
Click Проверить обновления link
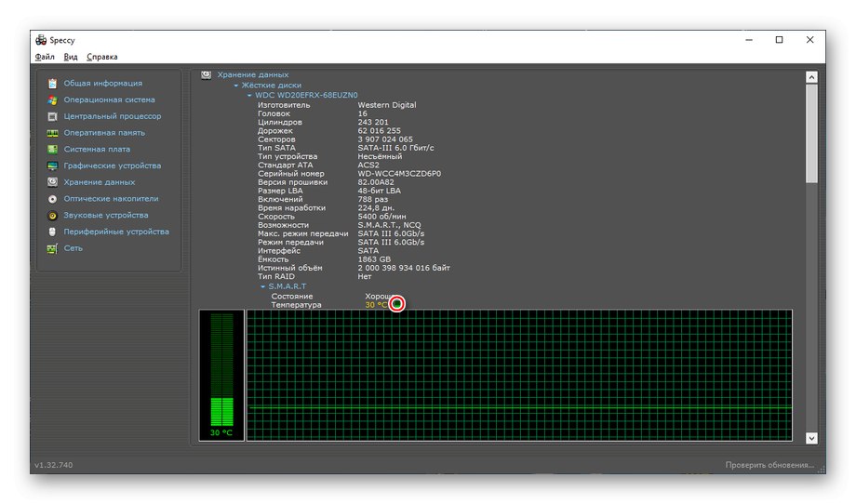[769, 465]
